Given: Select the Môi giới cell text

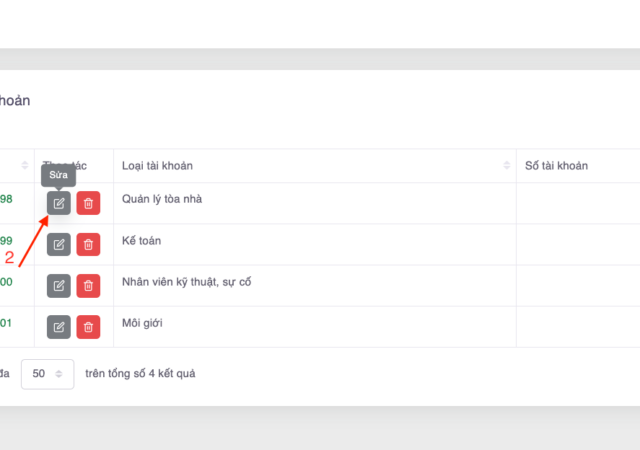Looking at the screenshot, I should (x=141, y=323).
